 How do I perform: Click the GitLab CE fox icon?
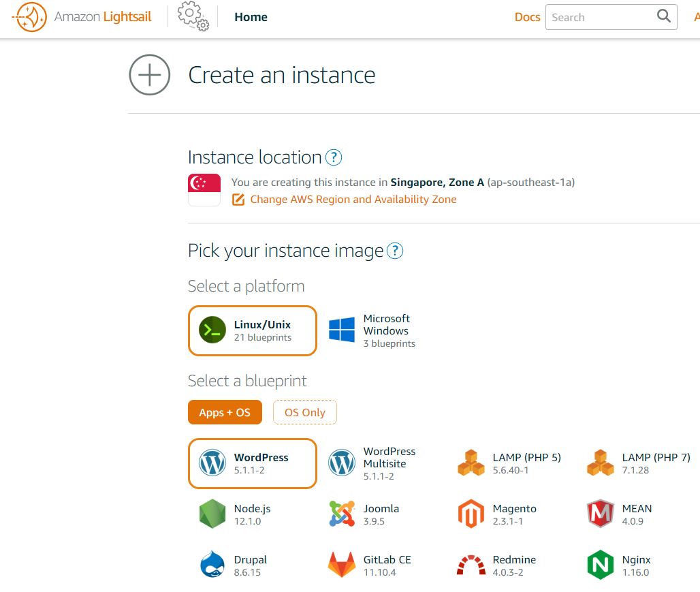(342, 565)
